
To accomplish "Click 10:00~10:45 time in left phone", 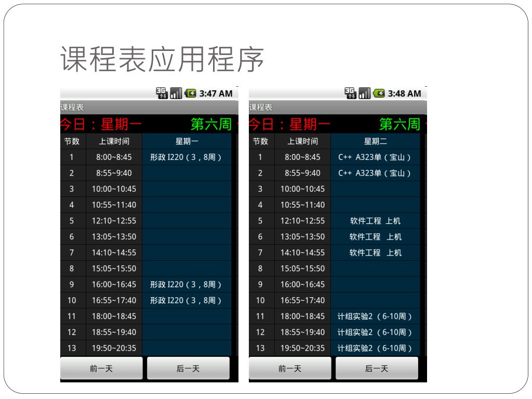I will click(114, 189).
